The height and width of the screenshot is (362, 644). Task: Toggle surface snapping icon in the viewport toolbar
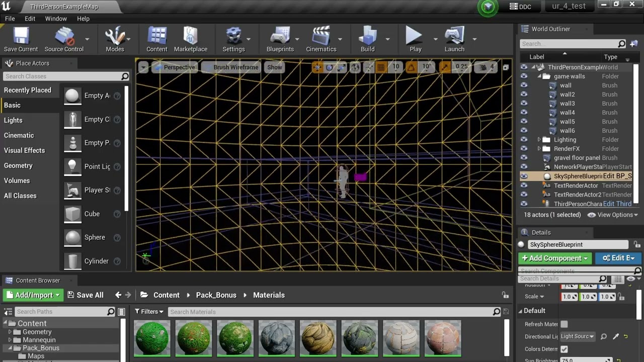coord(368,67)
